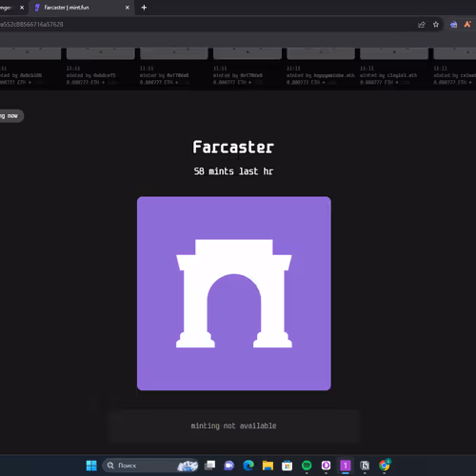The image size is (476, 476).
Task: Click the '58 mints last hr' text
Action: pyautogui.click(x=233, y=171)
